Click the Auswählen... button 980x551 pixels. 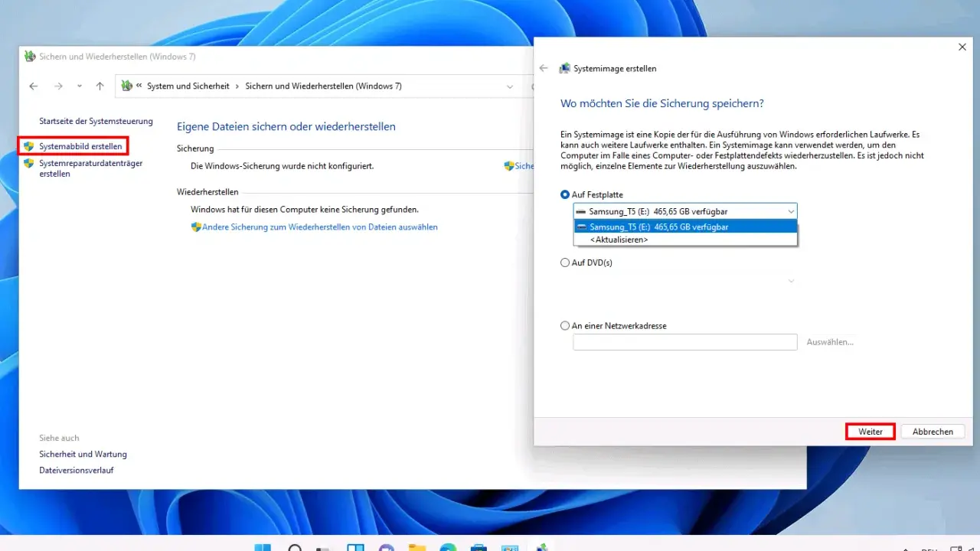(830, 342)
